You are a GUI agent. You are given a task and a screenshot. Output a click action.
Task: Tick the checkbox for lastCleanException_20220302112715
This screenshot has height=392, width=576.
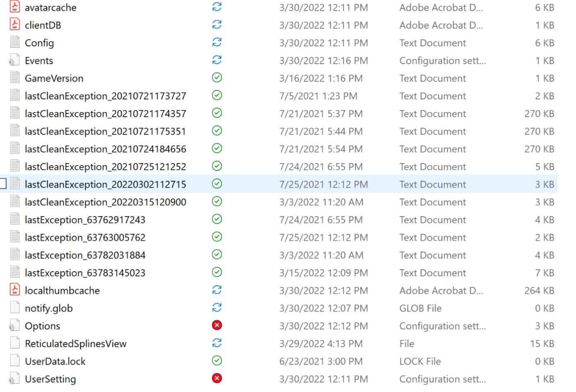point(3,184)
